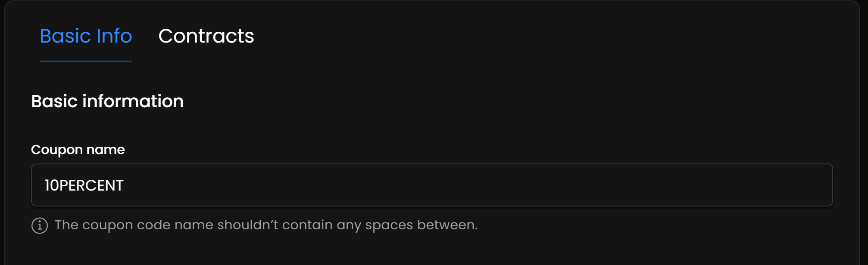The image size is (868, 265).
Task: Open the Basic Info tab
Action: [86, 36]
